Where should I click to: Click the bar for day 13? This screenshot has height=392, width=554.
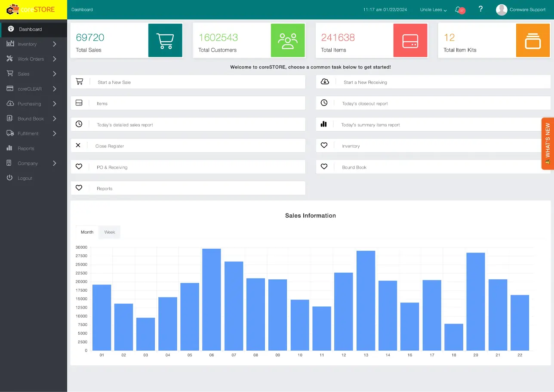[366, 300]
